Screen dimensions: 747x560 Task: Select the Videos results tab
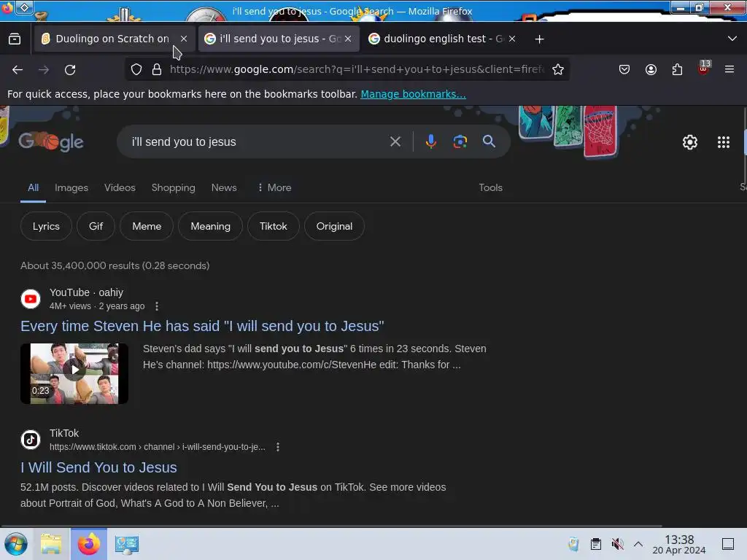pos(120,187)
